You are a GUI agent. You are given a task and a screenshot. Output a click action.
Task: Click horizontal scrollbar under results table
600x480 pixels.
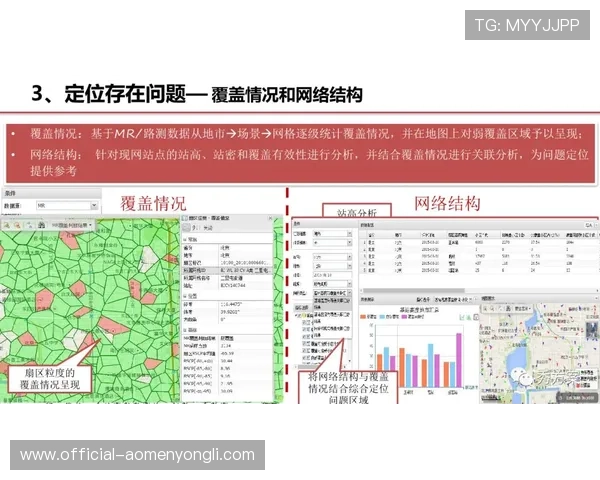coord(414,291)
